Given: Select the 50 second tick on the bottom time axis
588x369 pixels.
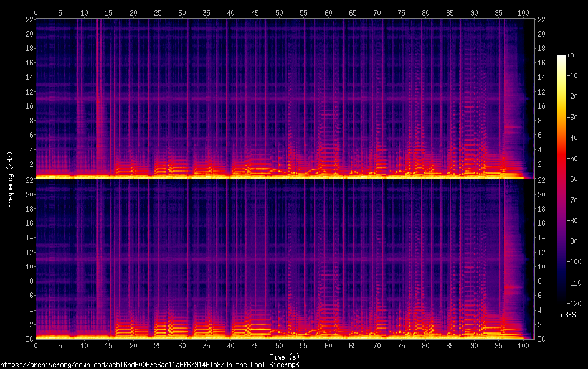Looking at the screenshot, I should [280, 345].
